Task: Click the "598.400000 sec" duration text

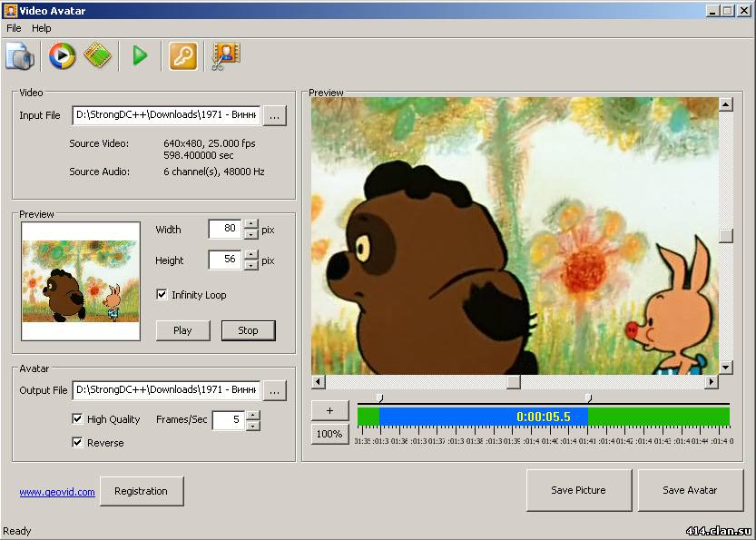Action: (x=198, y=155)
